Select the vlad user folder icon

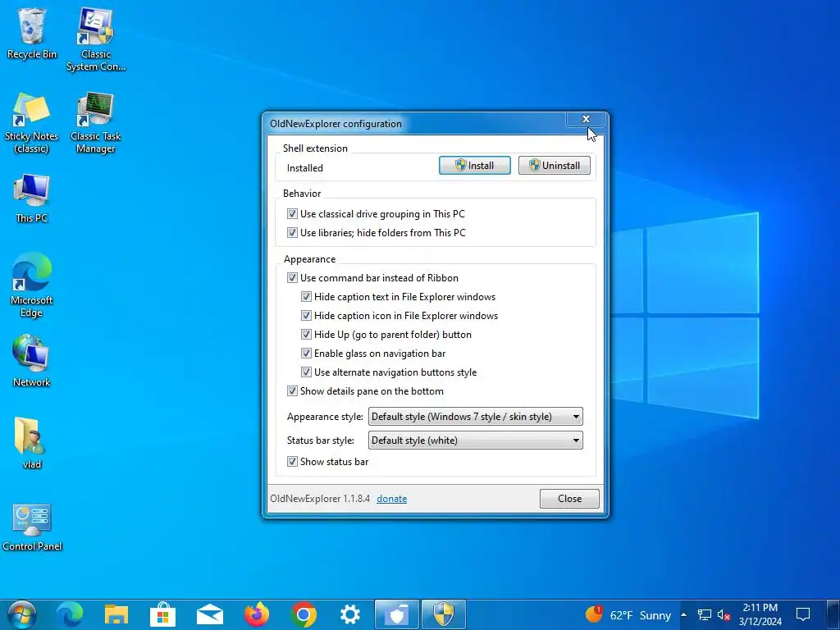32,443
